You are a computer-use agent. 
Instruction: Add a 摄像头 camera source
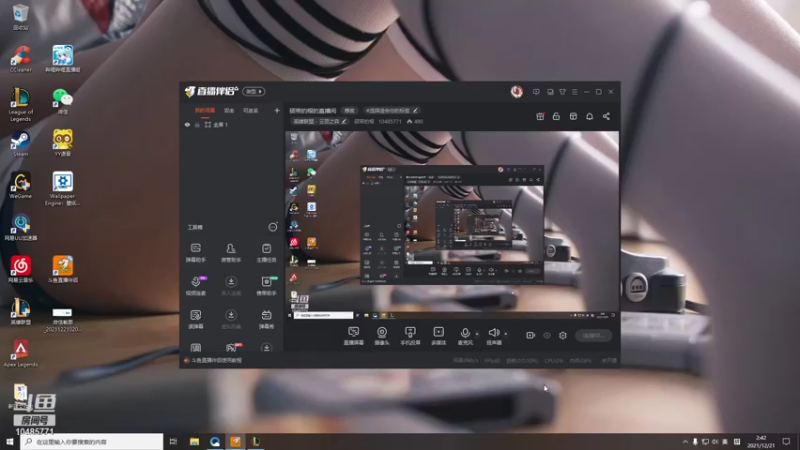382,336
